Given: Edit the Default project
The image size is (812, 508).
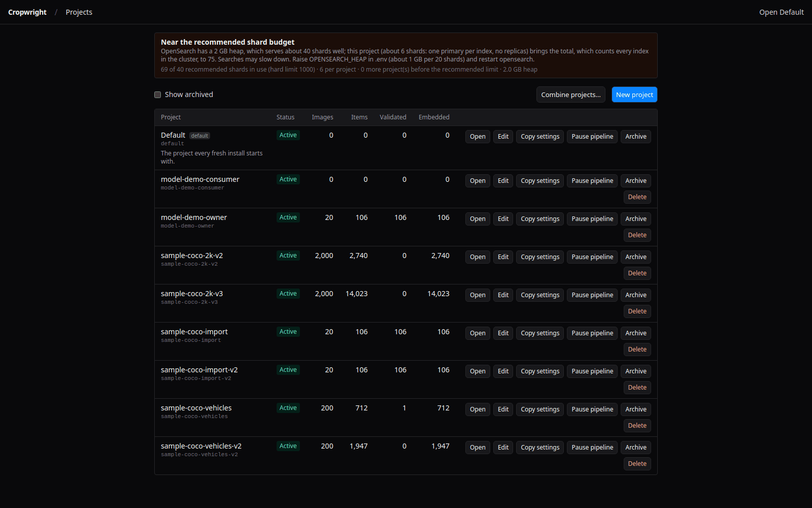Looking at the screenshot, I should (503, 137).
